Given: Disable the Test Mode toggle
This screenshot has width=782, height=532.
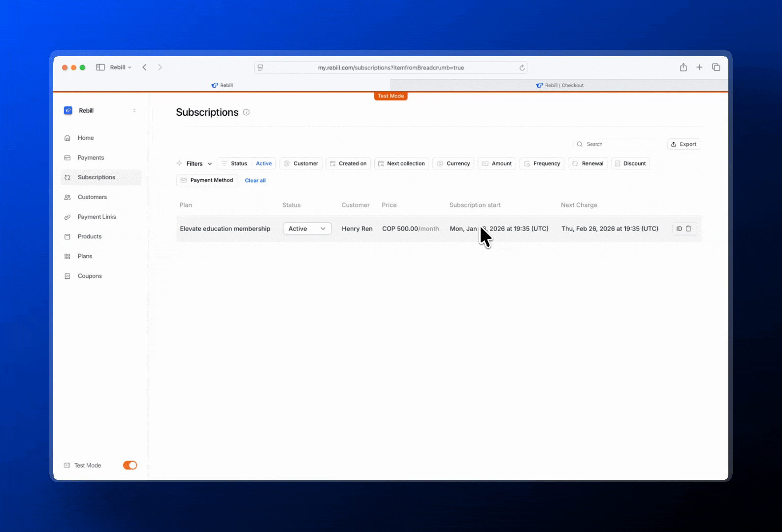Looking at the screenshot, I should pyautogui.click(x=130, y=465).
